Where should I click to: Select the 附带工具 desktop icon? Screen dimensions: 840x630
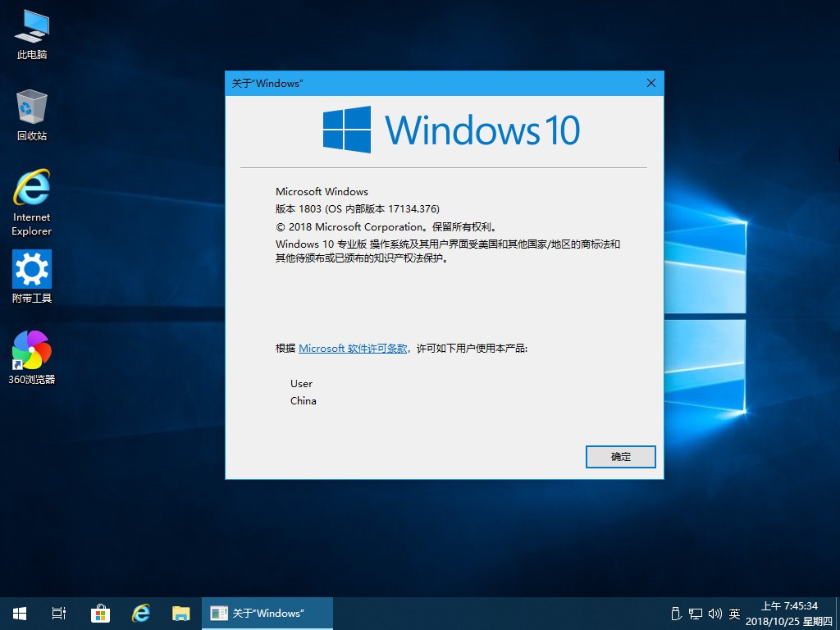click(x=32, y=276)
